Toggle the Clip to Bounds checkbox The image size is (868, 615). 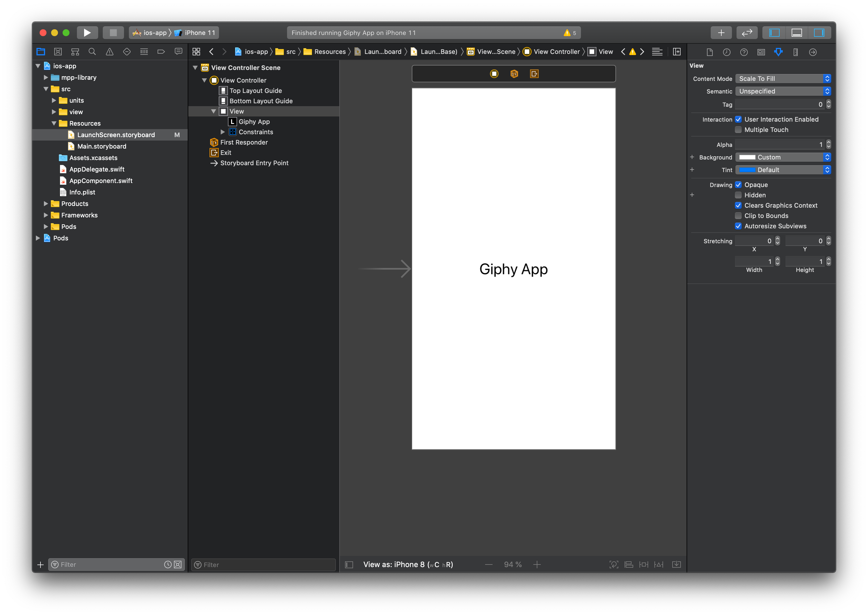[x=738, y=216]
